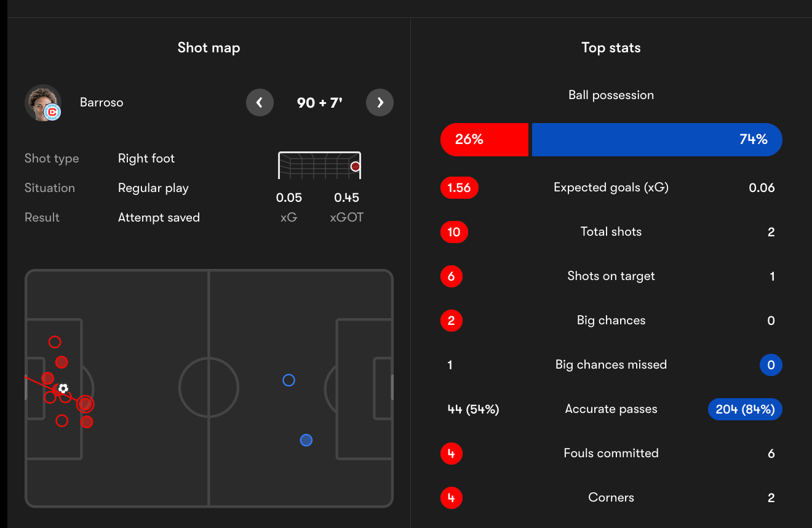This screenshot has width=812, height=528.
Task: Select the filled blue shot marker
Action: pyautogui.click(x=306, y=440)
